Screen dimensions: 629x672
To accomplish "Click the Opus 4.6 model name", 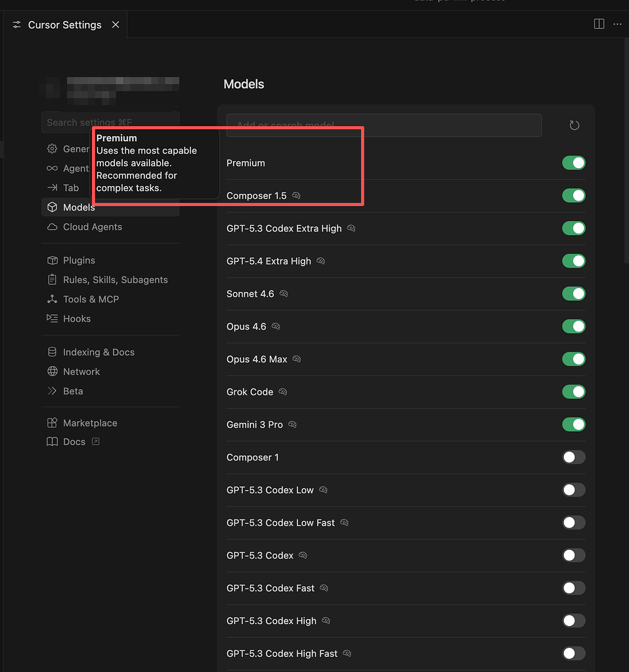I will coord(246,326).
